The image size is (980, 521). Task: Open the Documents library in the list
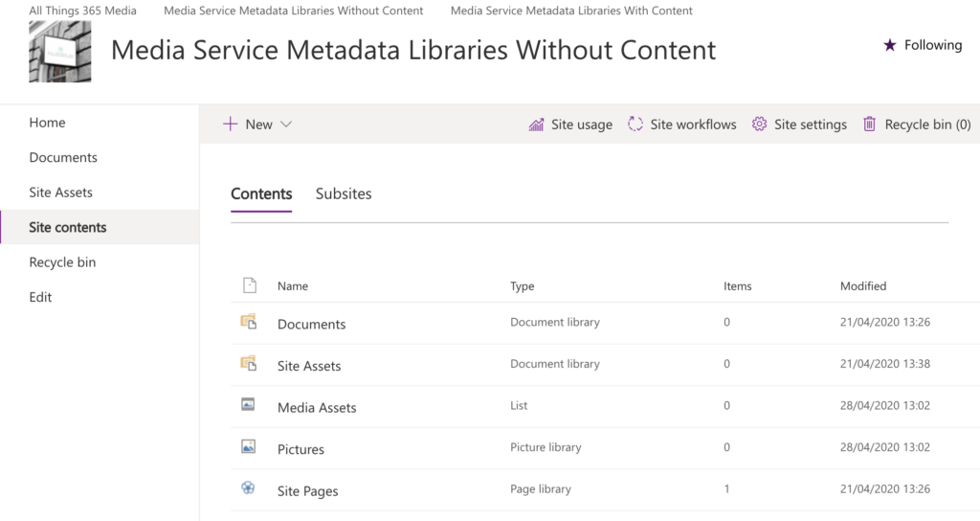(311, 324)
